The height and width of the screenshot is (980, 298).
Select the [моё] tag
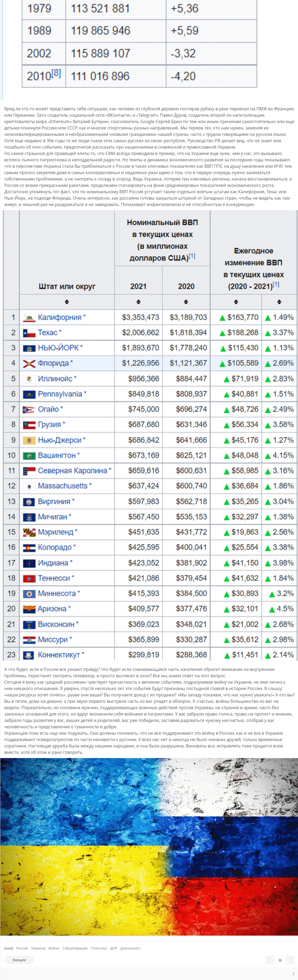pos(8,948)
